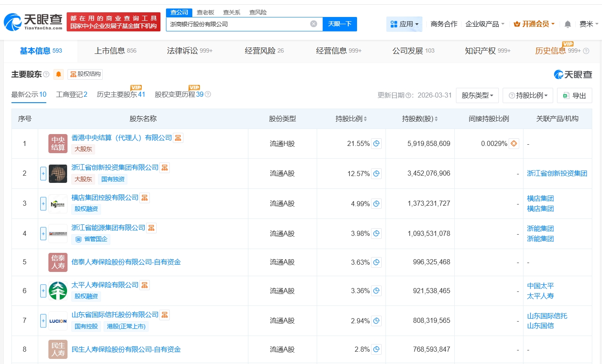
Task: Export shareholder list with 导出 button
Action: tap(574, 95)
